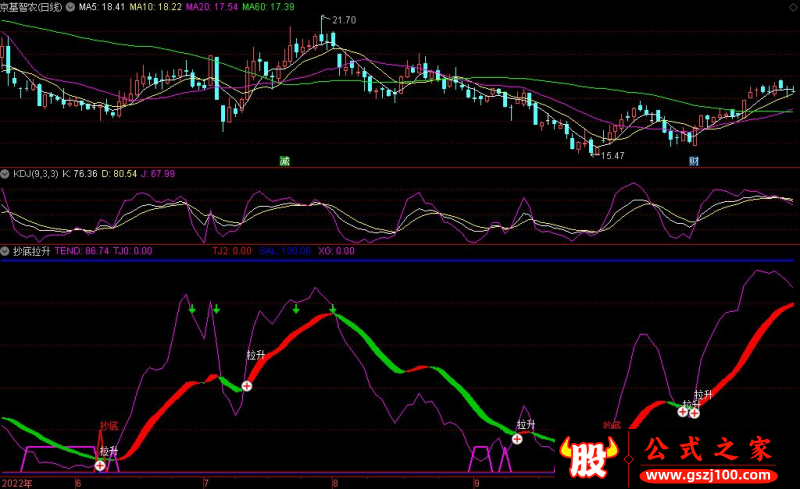Open the 抄底拉升 indicator dropdown arrow
Screen dimensions: 800x489
(5, 251)
